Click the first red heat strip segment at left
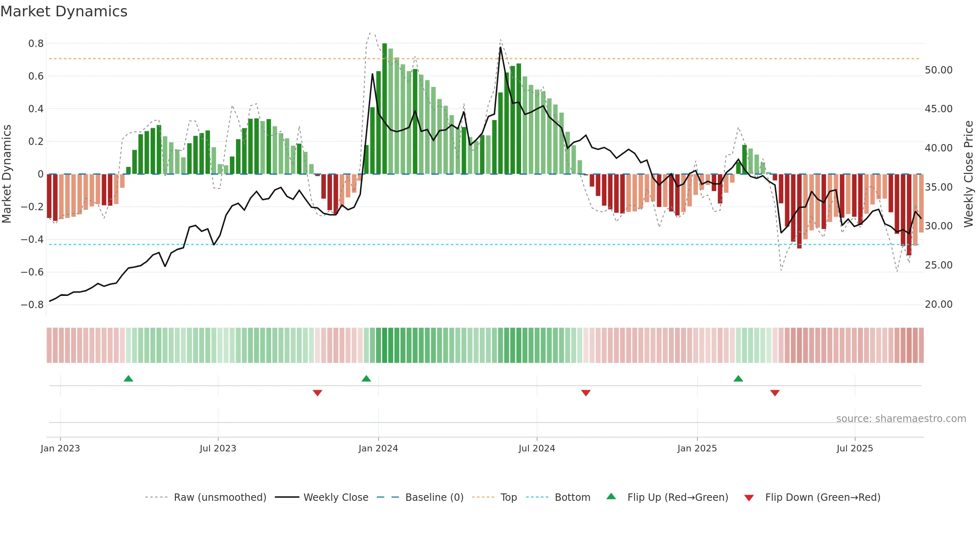Screen dimensions: 980x551 click(x=49, y=345)
